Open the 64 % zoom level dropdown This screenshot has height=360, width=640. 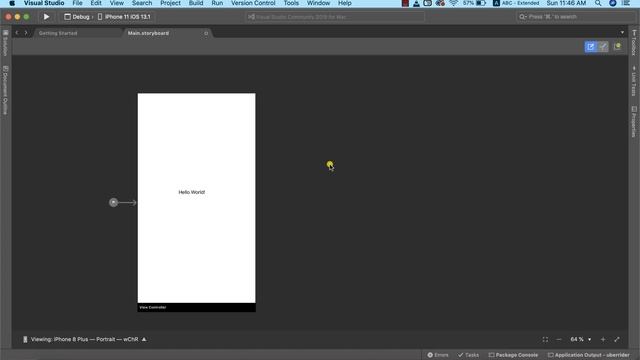tap(580, 339)
